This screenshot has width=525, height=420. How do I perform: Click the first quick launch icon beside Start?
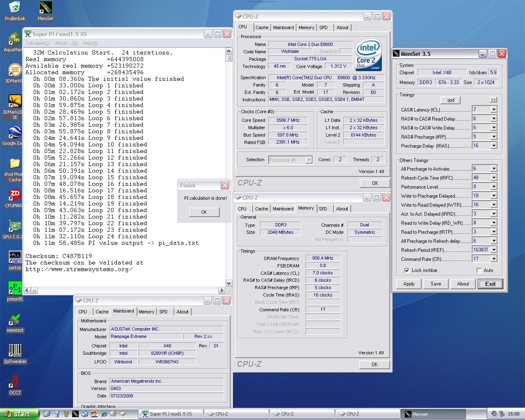click(x=47, y=414)
